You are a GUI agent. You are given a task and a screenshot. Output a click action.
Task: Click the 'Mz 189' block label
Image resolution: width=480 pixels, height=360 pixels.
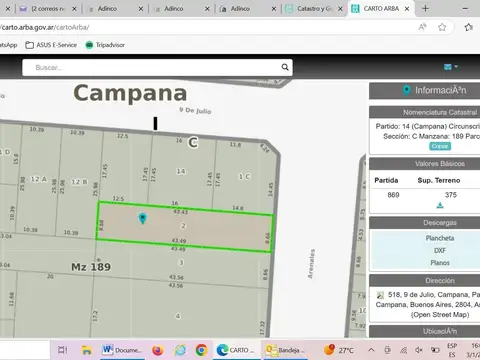(x=91, y=267)
